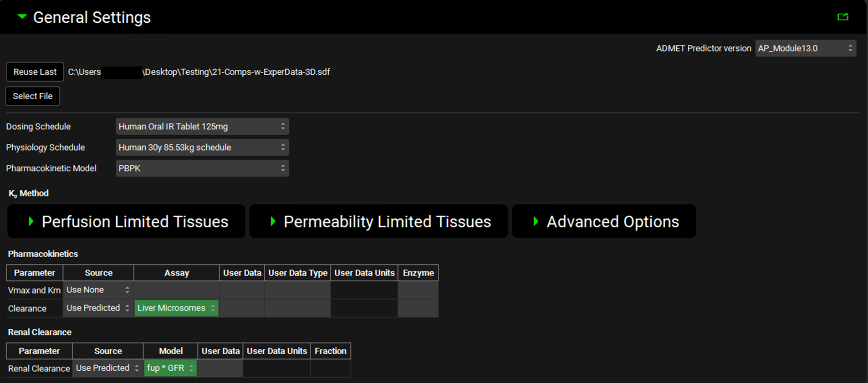Click the green export icon top right
Image resolution: width=868 pixels, height=383 pixels.
coord(842,17)
